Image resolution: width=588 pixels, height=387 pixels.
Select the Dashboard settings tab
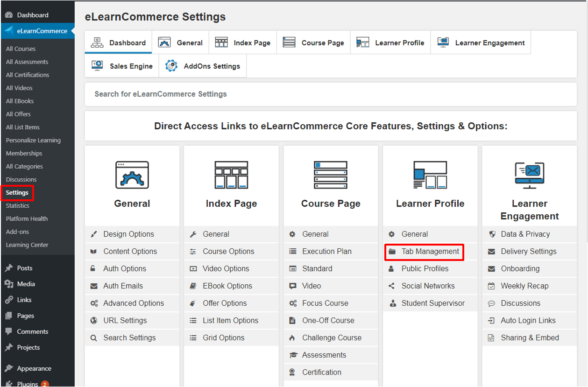(118, 43)
